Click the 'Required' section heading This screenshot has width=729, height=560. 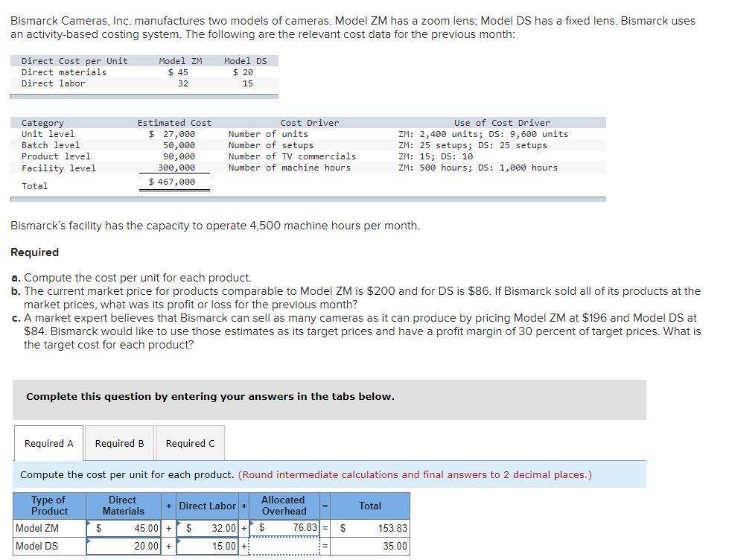[x=34, y=252]
